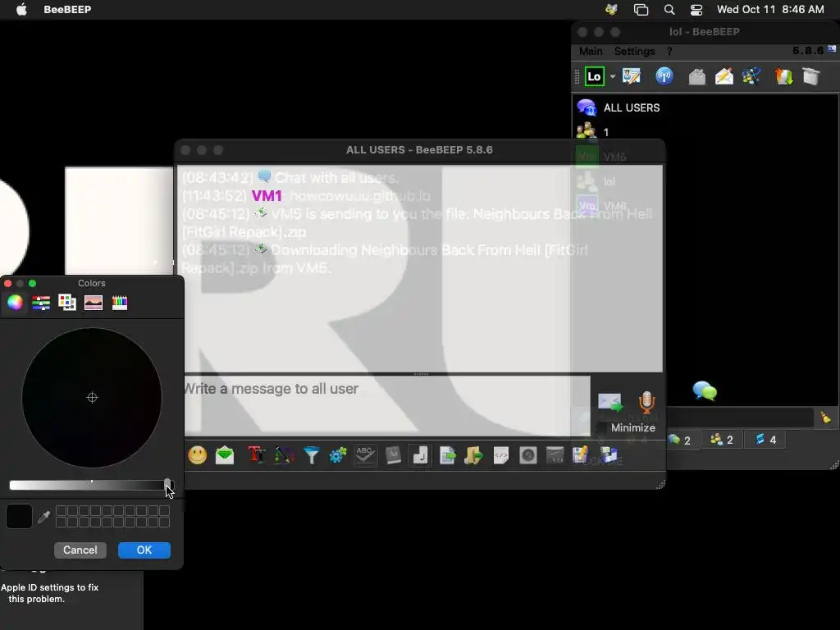Click the gray open envelope icon in main toolbar
The image size is (840, 630).
coord(697,76)
